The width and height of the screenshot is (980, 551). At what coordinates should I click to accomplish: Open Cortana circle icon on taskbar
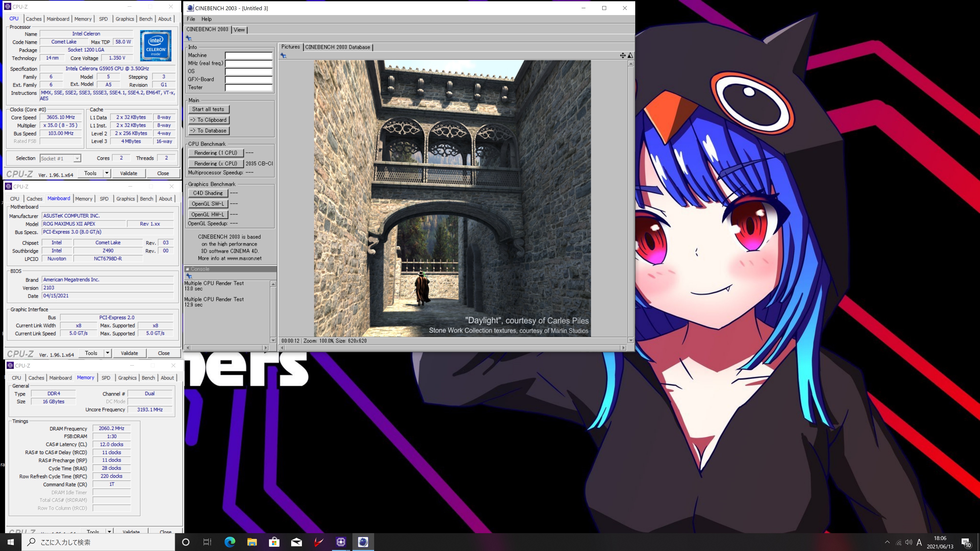click(186, 542)
